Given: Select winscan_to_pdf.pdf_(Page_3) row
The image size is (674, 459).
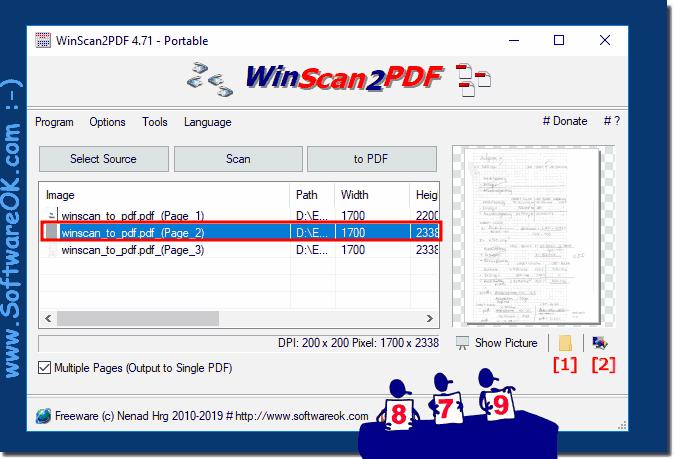Looking at the screenshot, I should click(x=239, y=250).
